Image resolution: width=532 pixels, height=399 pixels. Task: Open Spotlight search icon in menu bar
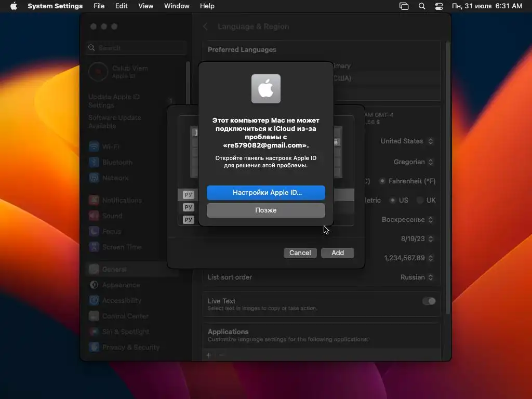point(422,6)
